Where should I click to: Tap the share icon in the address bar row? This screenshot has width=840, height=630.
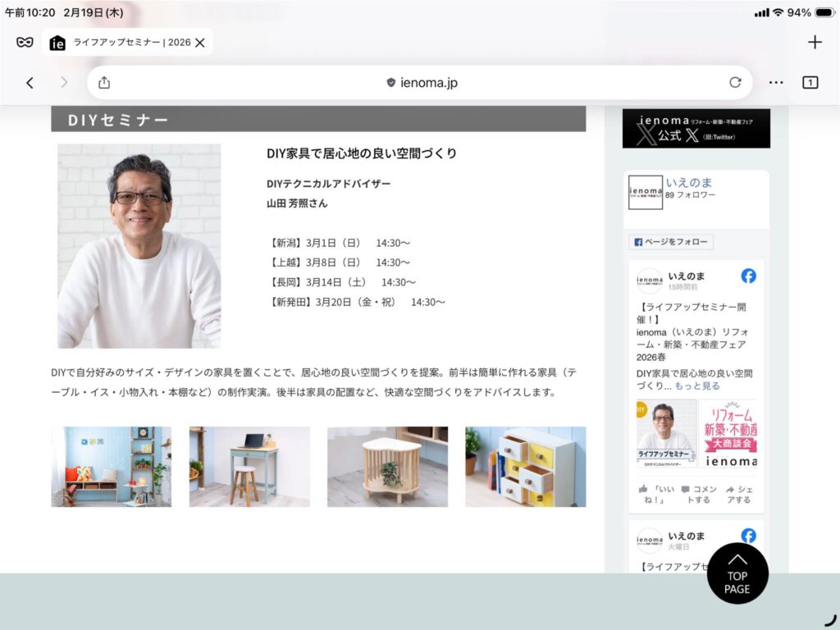coord(103,82)
